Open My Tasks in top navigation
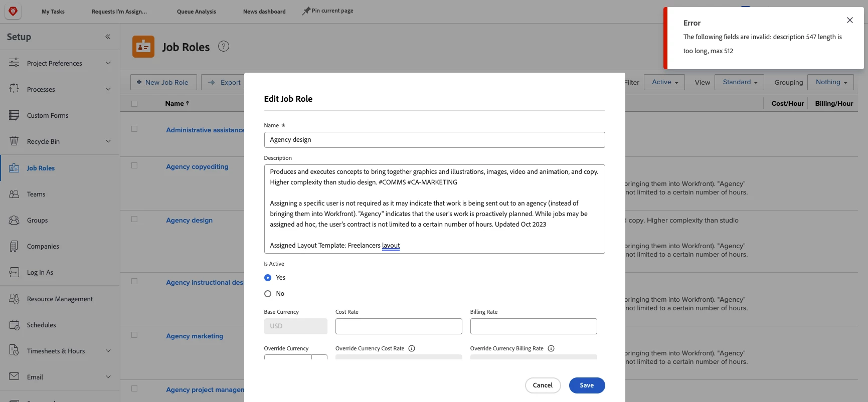 pyautogui.click(x=53, y=12)
